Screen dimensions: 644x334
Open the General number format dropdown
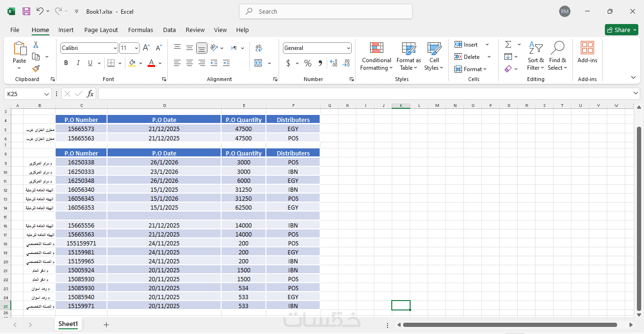tap(349, 48)
